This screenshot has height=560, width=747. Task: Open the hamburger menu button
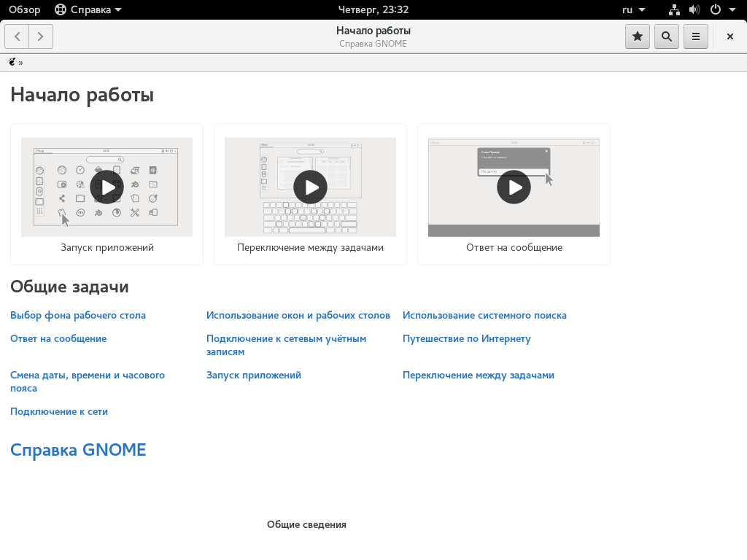tap(696, 36)
